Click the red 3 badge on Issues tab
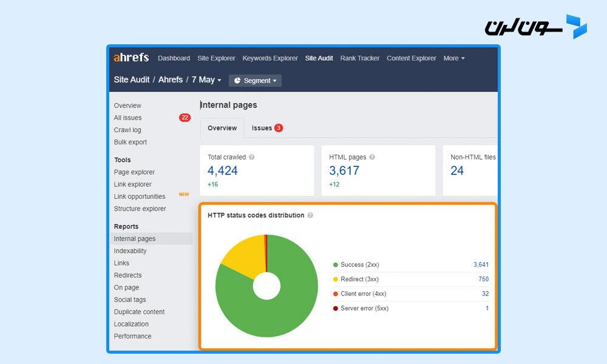The height and width of the screenshot is (364, 607). (x=279, y=128)
